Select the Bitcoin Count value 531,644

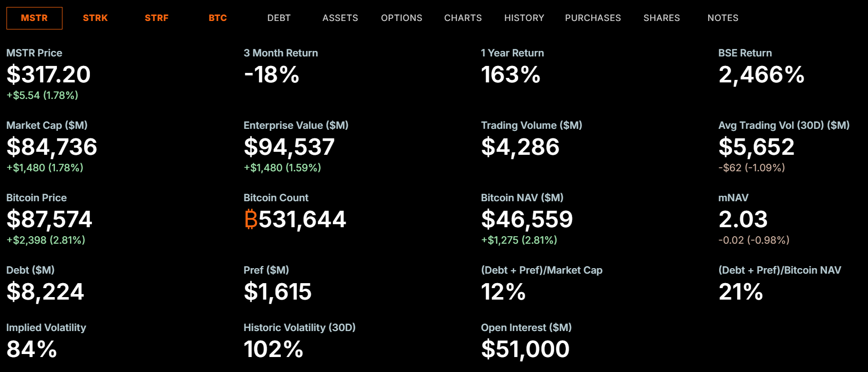pyautogui.click(x=302, y=220)
